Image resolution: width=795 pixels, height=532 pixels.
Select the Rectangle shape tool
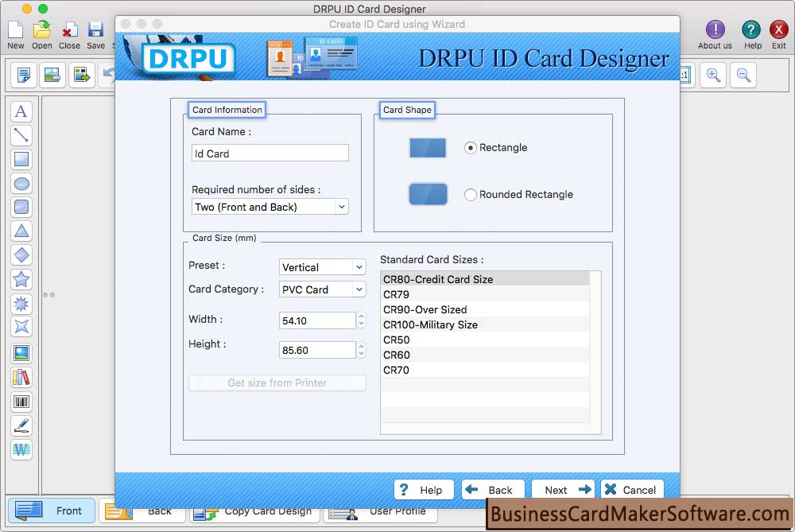(21, 159)
